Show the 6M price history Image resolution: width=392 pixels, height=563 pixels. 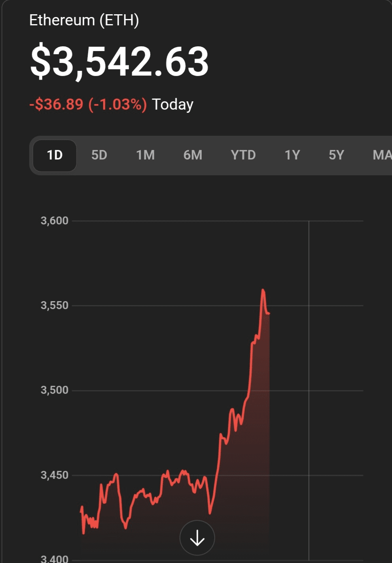pos(193,155)
